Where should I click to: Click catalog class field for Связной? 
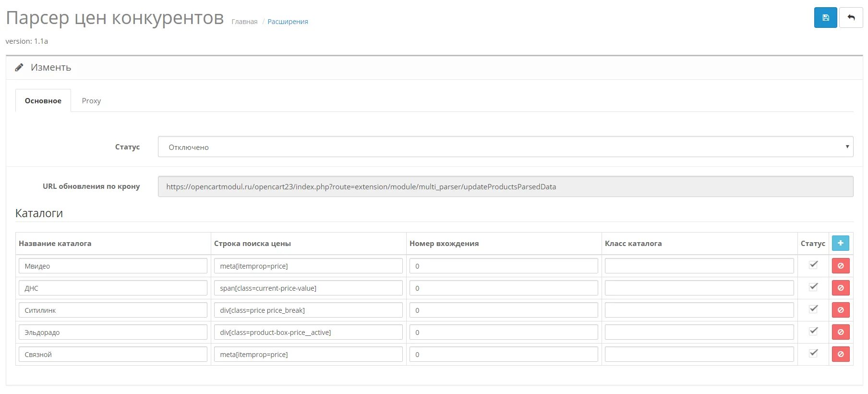(x=699, y=354)
